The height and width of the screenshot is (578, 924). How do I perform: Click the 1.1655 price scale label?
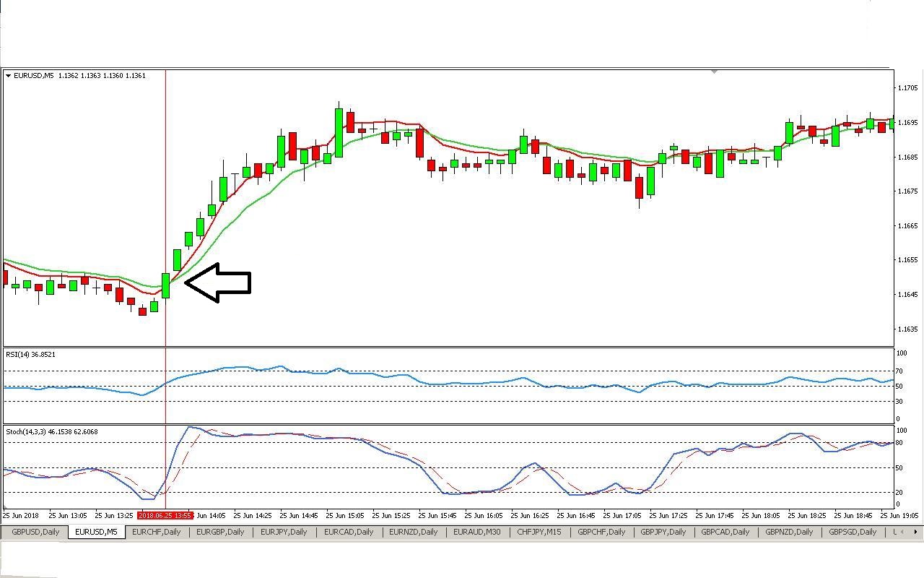click(907, 260)
